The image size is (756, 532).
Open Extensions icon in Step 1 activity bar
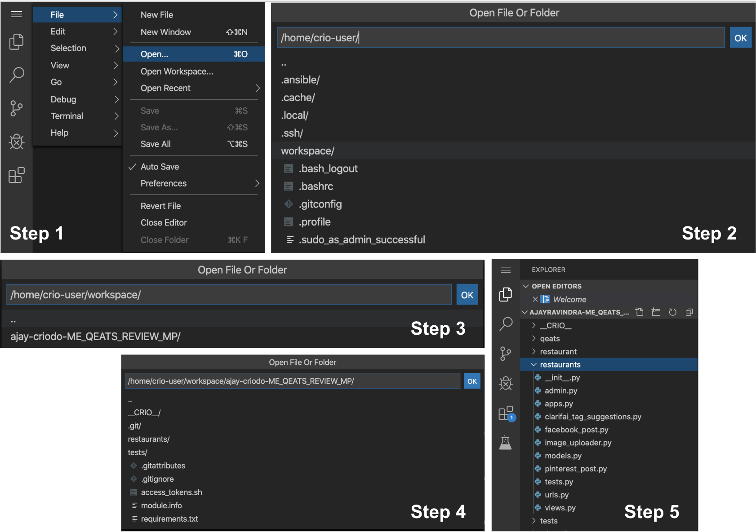point(17,175)
